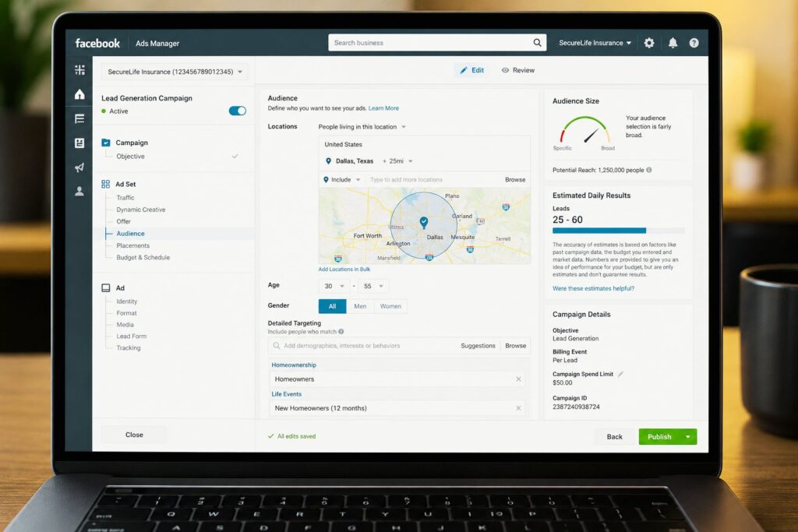
Task: Open maximum age 55 dropdown
Action: click(x=373, y=286)
